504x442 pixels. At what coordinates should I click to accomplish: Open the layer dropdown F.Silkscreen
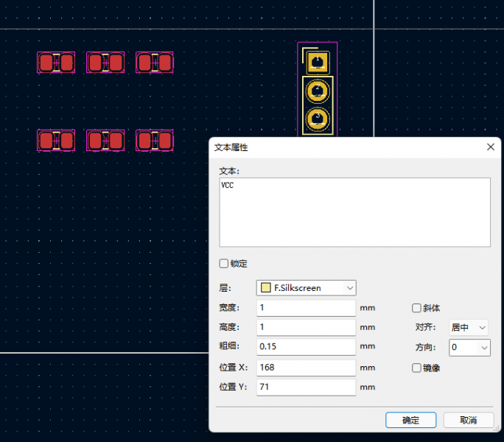click(306, 288)
